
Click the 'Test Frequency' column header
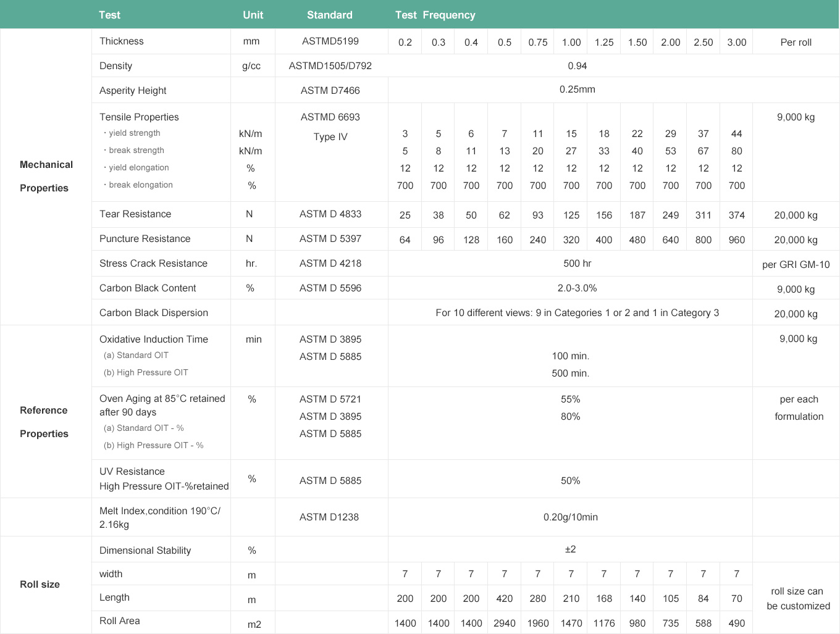pos(435,15)
